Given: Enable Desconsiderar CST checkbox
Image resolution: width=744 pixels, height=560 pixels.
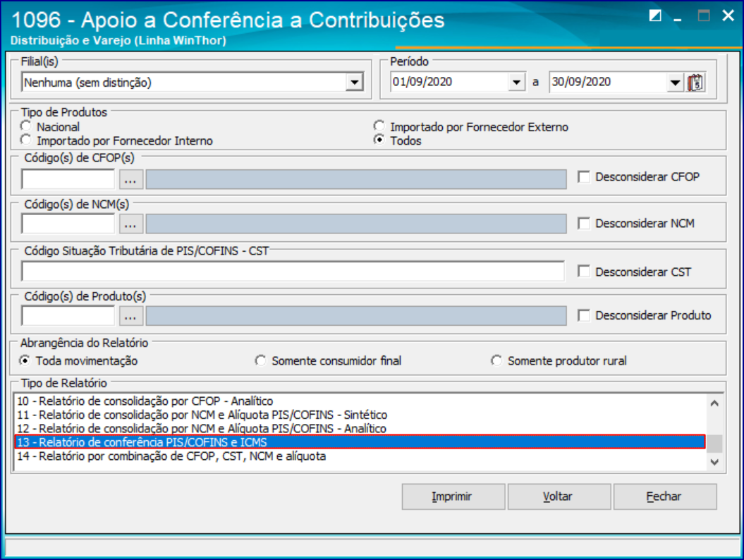Looking at the screenshot, I should point(584,272).
